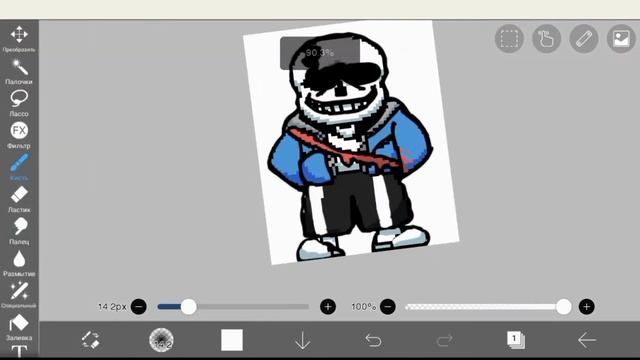This screenshot has height=360, width=640.
Task: Open the ruler tool
Action: point(584,39)
